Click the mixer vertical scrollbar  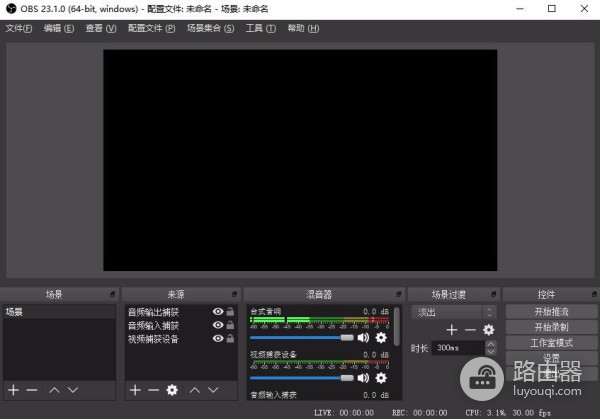[x=397, y=326]
